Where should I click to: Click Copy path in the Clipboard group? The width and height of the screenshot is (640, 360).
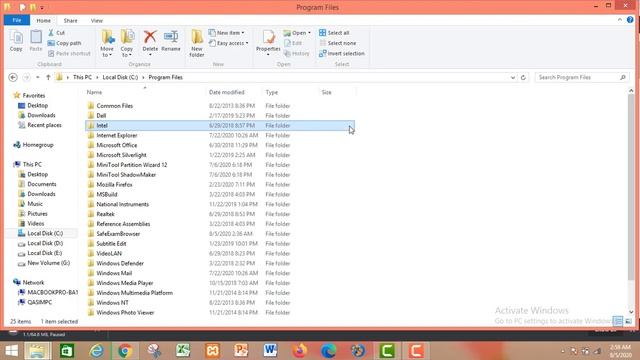[x=64, y=43]
